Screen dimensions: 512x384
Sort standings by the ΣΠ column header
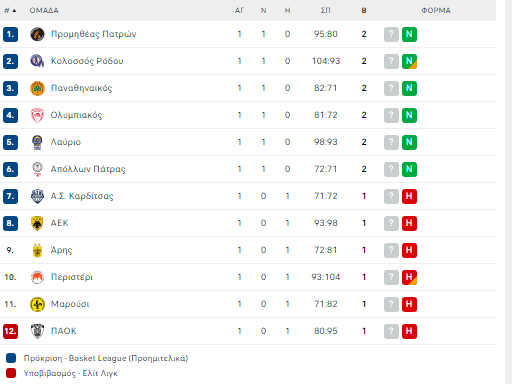[x=326, y=11]
